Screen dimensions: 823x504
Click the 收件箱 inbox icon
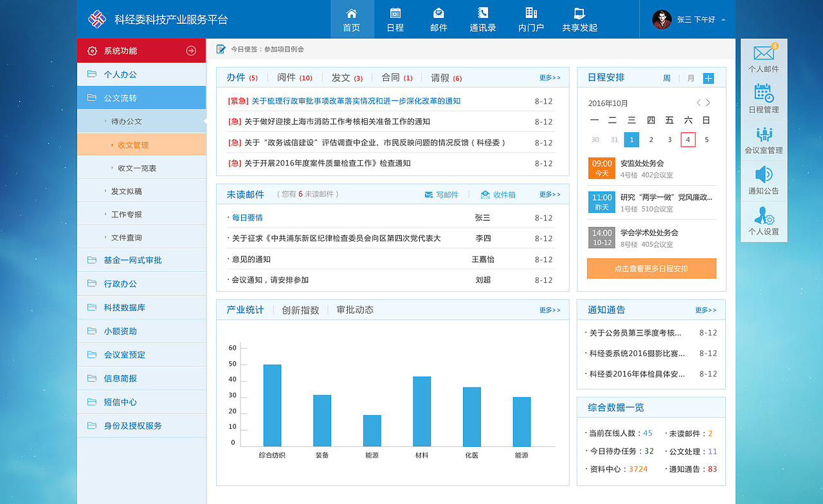click(485, 195)
